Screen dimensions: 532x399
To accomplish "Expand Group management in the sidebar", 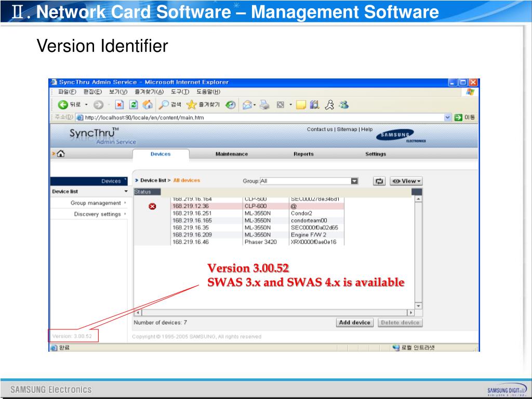I will (x=125, y=203).
